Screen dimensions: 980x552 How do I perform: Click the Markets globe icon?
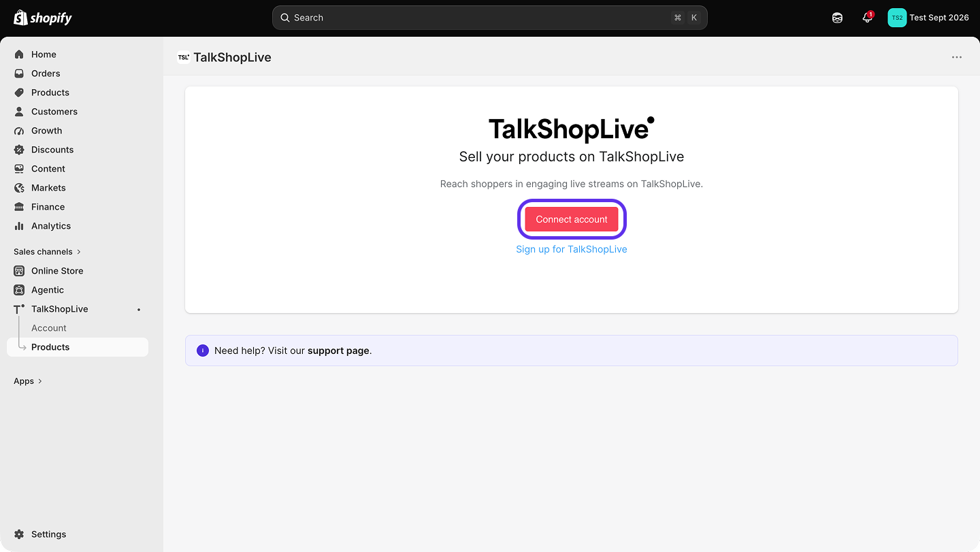point(19,188)
